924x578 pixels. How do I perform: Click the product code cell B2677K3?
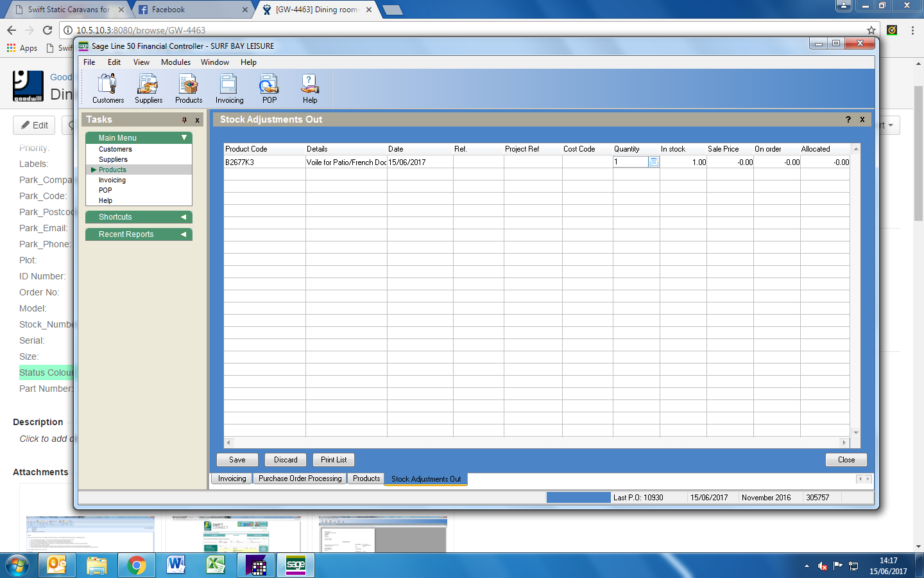pos(264,162)
